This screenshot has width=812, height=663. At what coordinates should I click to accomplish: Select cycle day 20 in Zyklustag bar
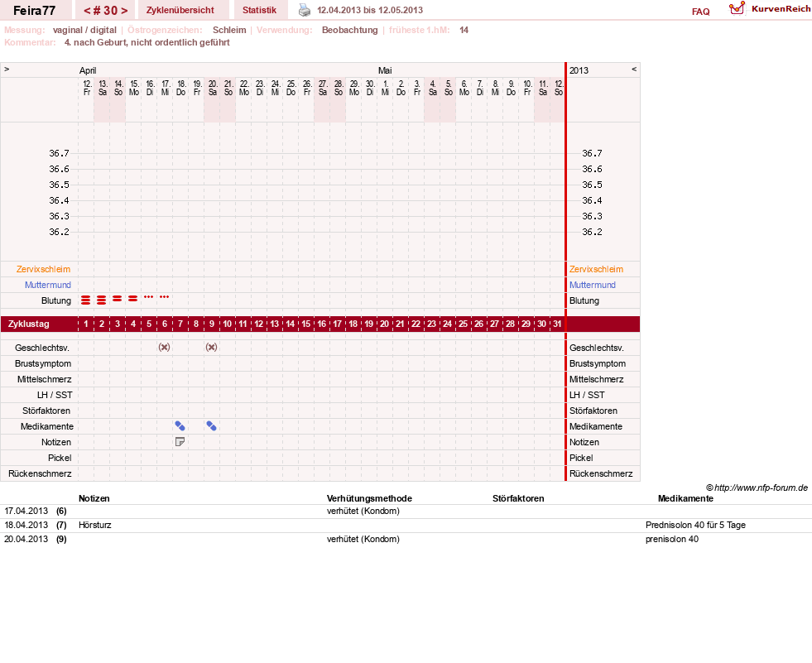[384, 324]
